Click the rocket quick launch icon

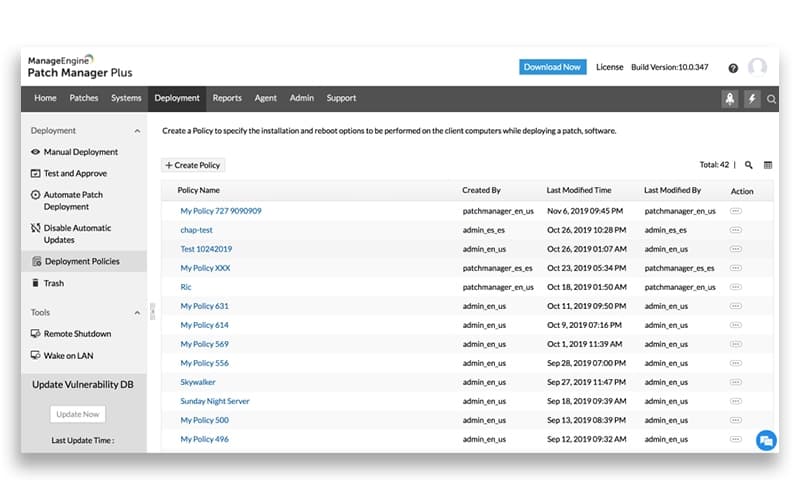click(x=730, y=99)
